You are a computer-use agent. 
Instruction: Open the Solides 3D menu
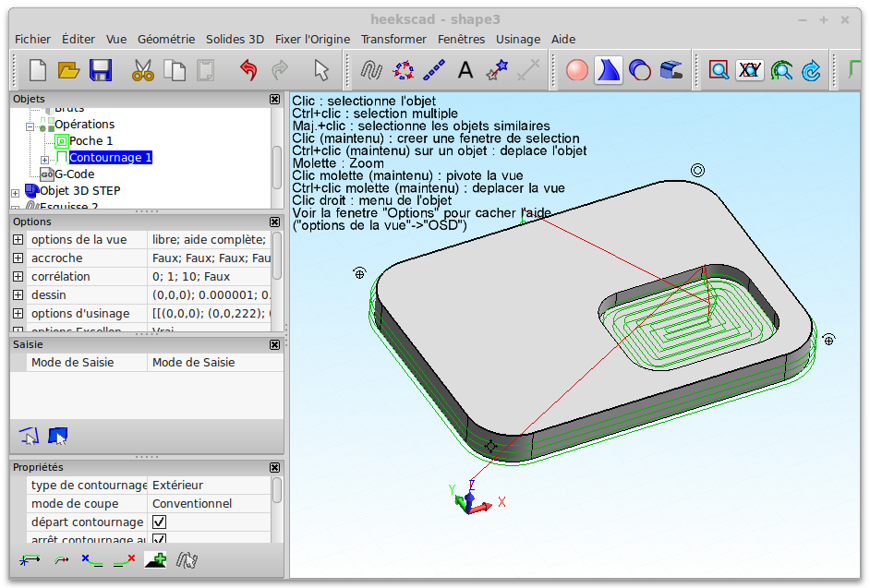(235, 39)
